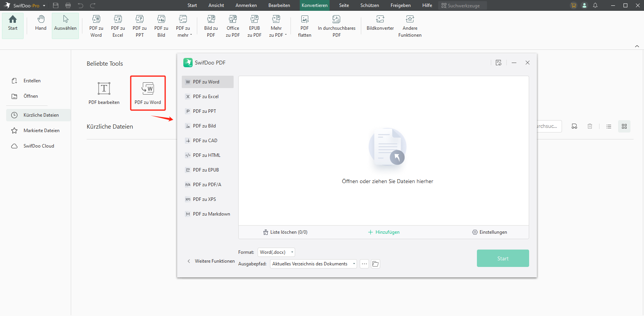Open the notifications bell icon
This screenshot has height=316, width=644.
(595, 5)
